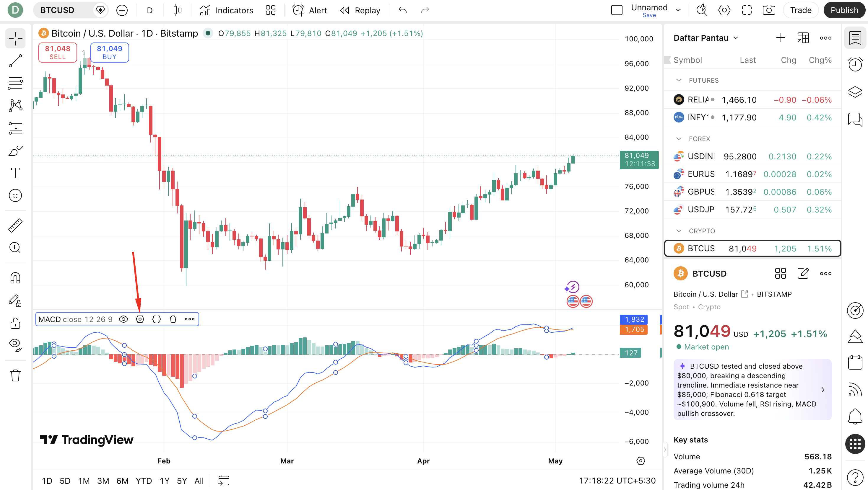Screen dimensions: 868x490
Task: Select EURUSD row in the watchlist
Action: 752,174
